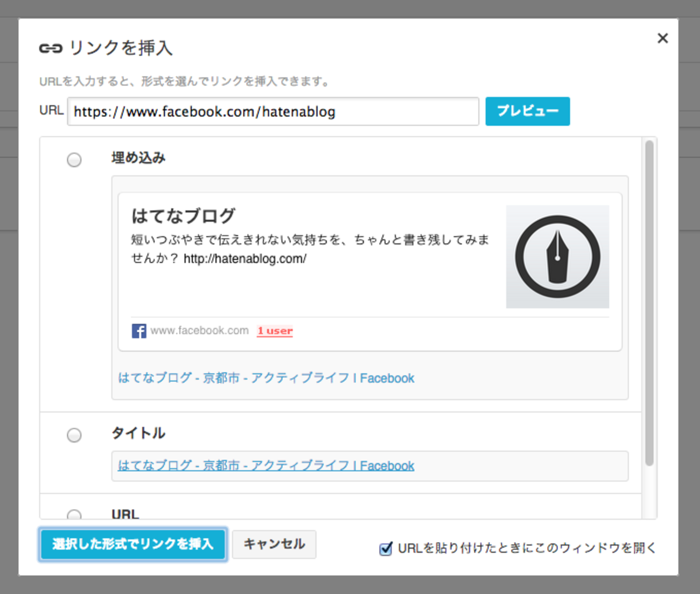Click Facebook title link below embed card

coord(266,378)
